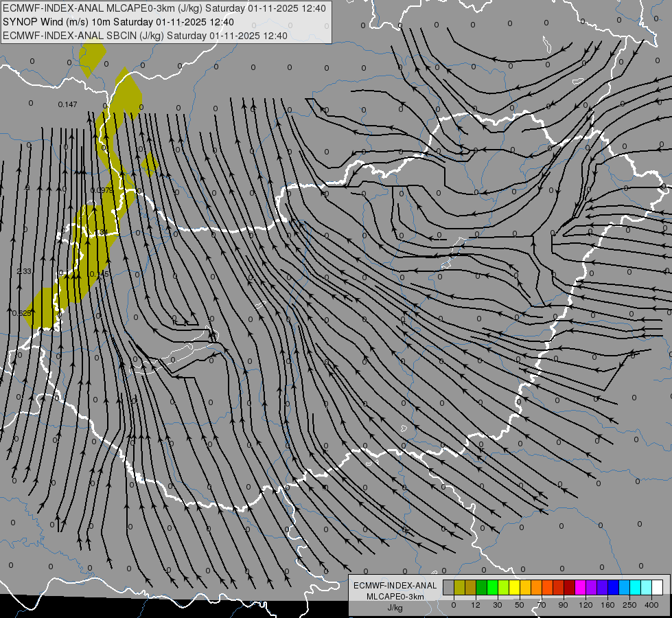Click the legend tick label 160

click(x=607, y=605)
